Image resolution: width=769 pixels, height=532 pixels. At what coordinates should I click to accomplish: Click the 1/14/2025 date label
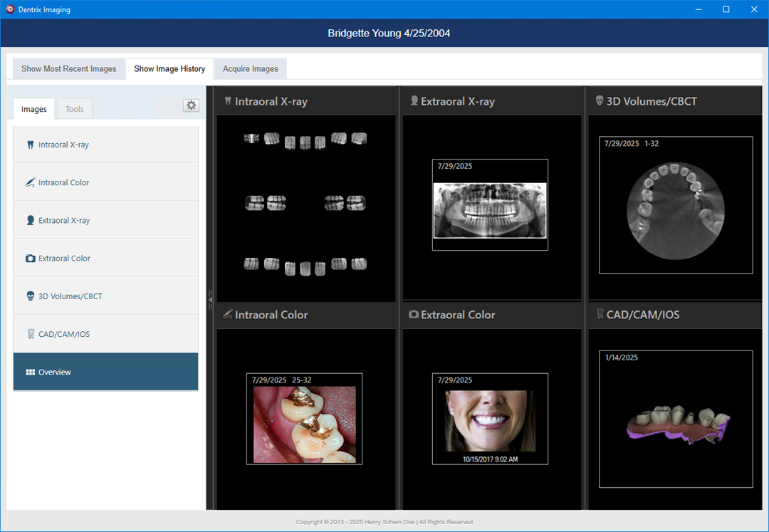click(622, 358)
